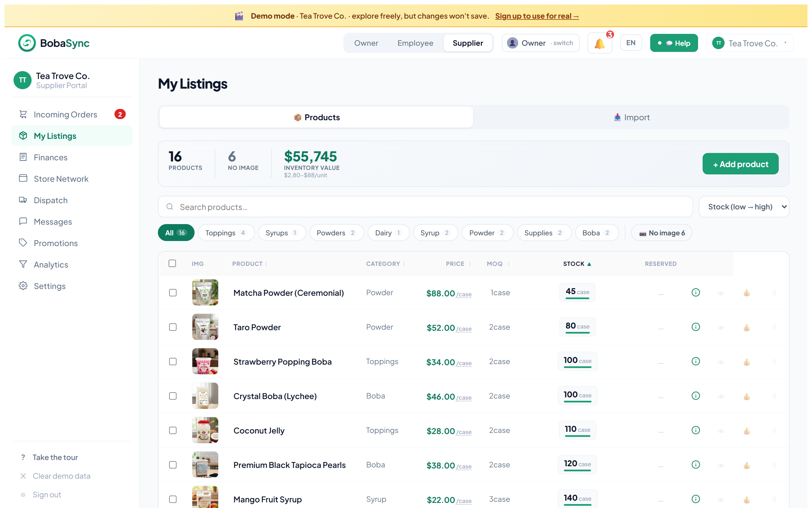812x508 pixels.
Task: Toggle STOCK column sort direction
Action: [x=577, y=264]
